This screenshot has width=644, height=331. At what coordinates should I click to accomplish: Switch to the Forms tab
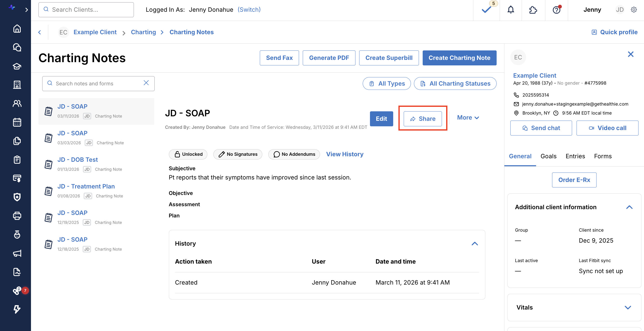(603, 156)
